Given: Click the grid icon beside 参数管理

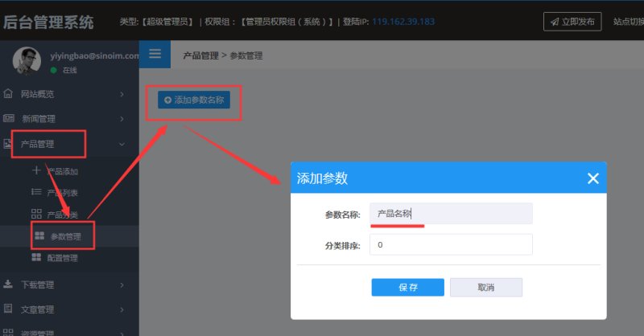Looking at the screenshot, I should (x=39, y=236).
